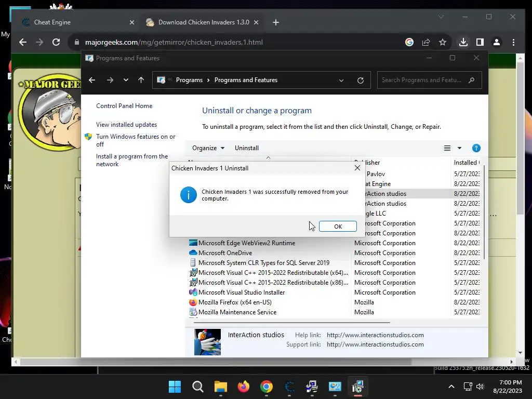The width and height of the screenshot is (532, 399).
Task: Open more view options arrow
Action: pyautogui.click(x=459, y=148)
